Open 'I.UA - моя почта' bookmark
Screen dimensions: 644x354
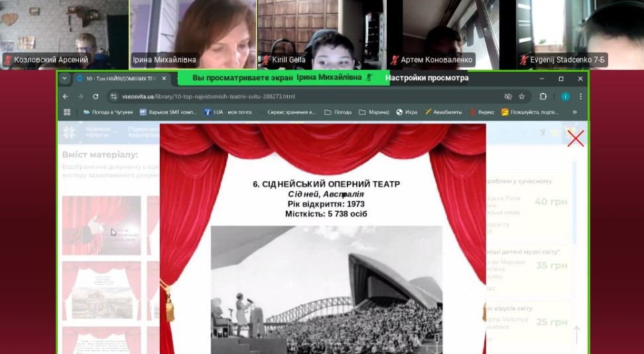pos(228,112)
